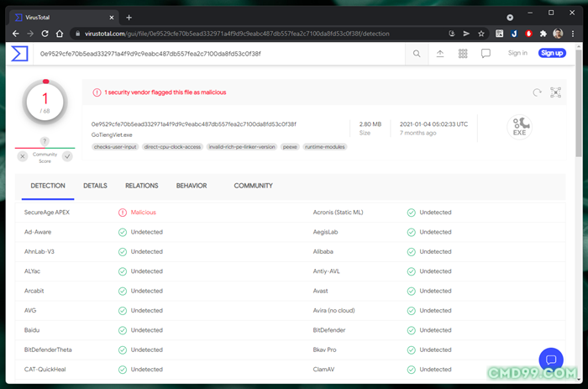Select the VirusTotal browser tab
Image resolution: width=588 pixels, height=389 pixels.
click(64, 18)
